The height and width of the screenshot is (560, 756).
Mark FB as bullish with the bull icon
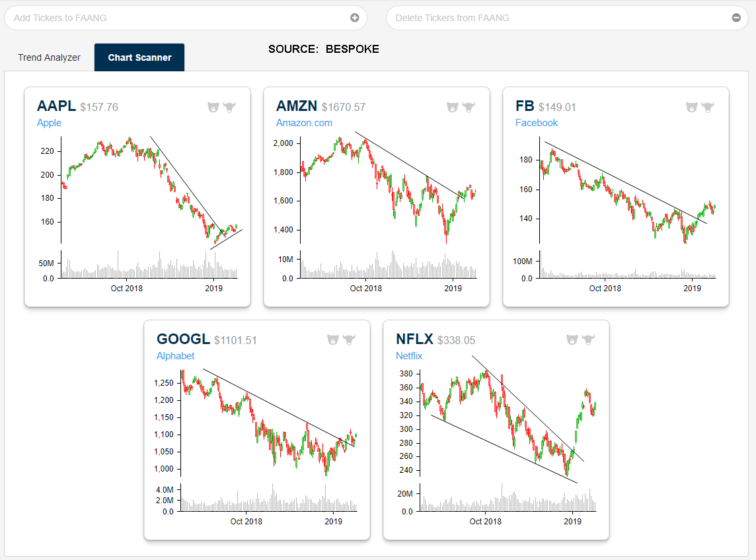pyautogui.click(x=708, y=106)
